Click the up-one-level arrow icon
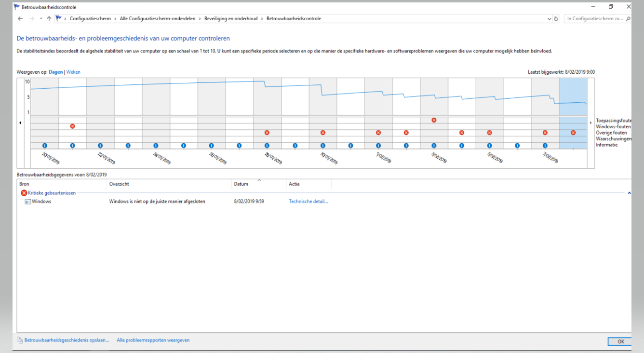The image size is (644, 353). point(49,19)
